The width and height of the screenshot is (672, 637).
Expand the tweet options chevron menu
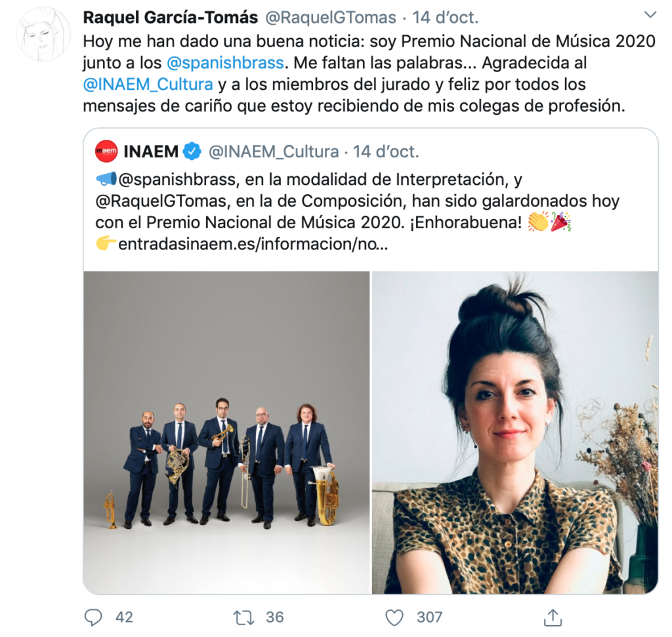click(650, 15)
